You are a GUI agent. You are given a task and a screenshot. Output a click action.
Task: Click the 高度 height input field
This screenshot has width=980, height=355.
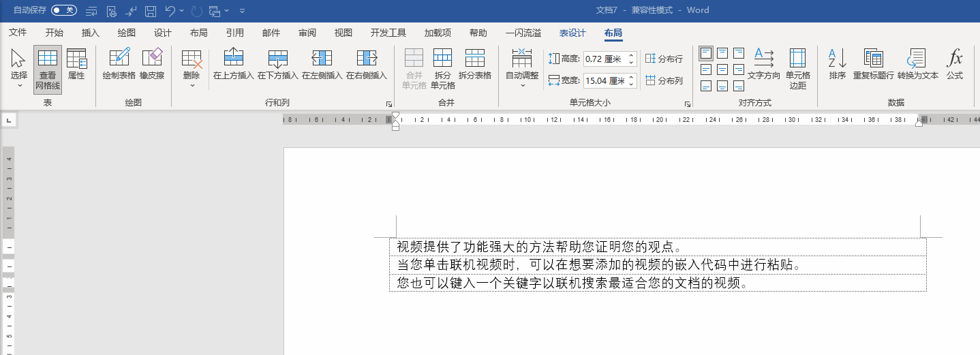click(x=604, y=59)
